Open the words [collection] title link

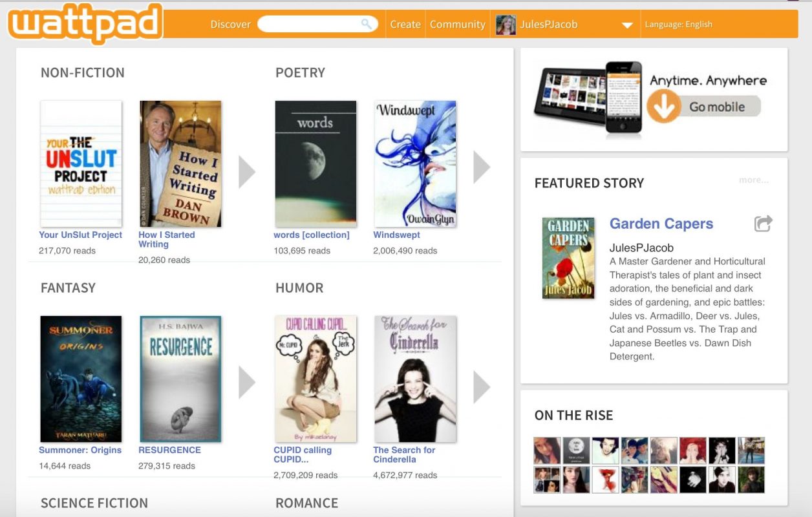click(x=312, y=235)
